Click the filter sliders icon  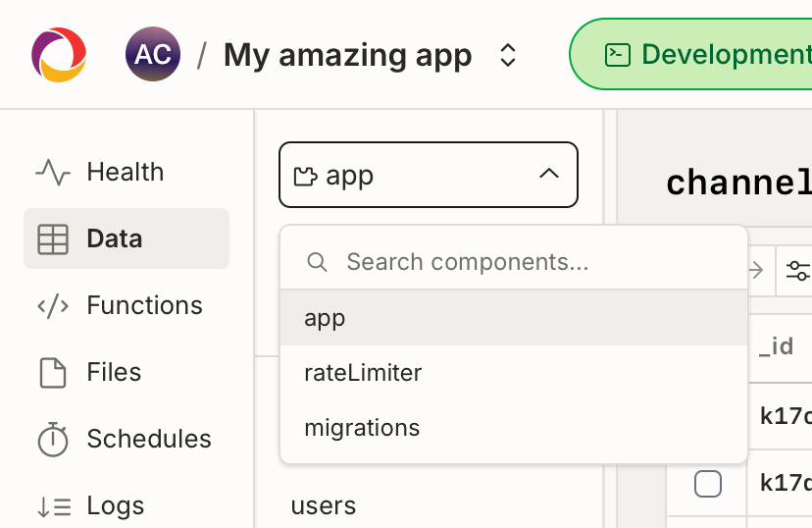797,271
